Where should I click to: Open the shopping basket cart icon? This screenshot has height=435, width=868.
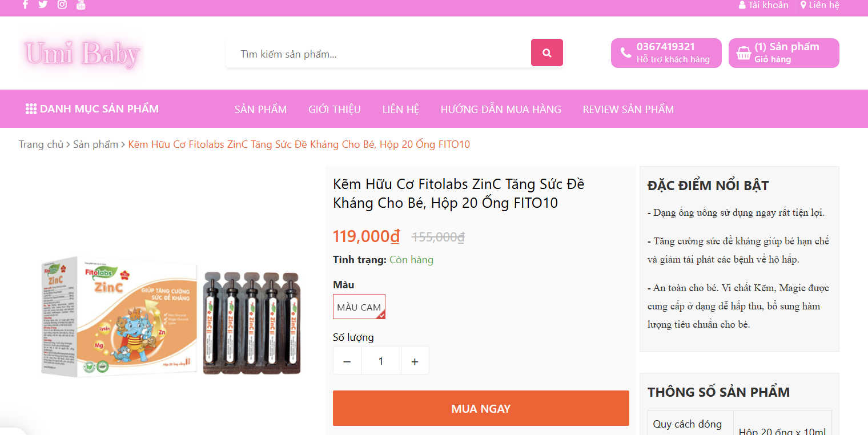click(x=744, y=53)
